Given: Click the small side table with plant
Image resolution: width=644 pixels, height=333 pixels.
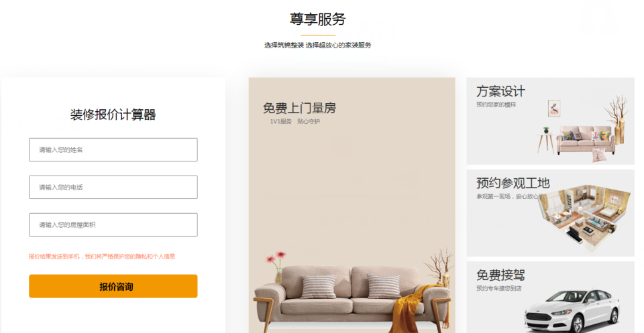Looking at the screenshot, I should [x=546, y=141].
